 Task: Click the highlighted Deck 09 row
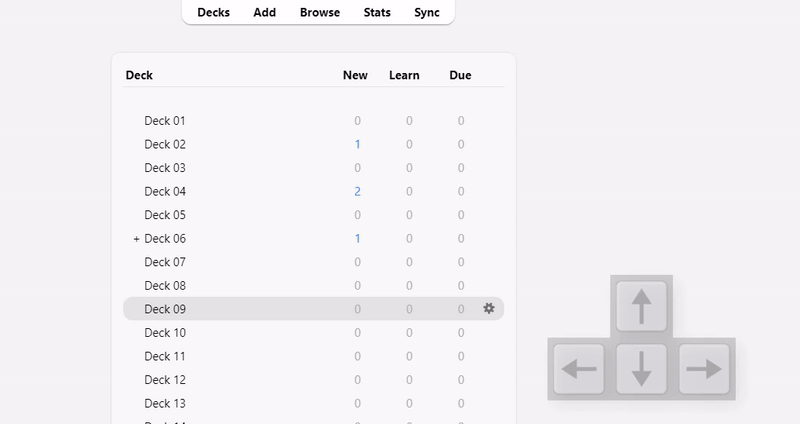165,309
